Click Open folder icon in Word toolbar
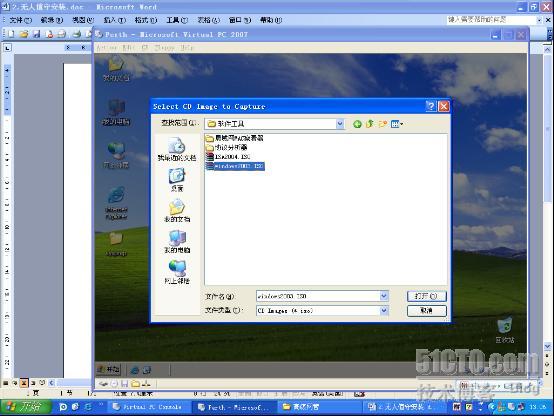 pyautogui.click(x=24, y=34)
